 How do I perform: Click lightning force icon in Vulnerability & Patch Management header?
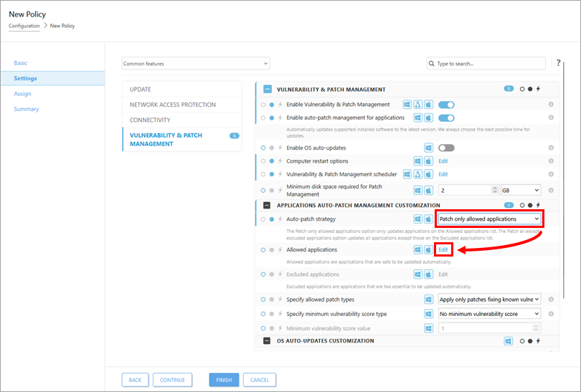[538, 90]
